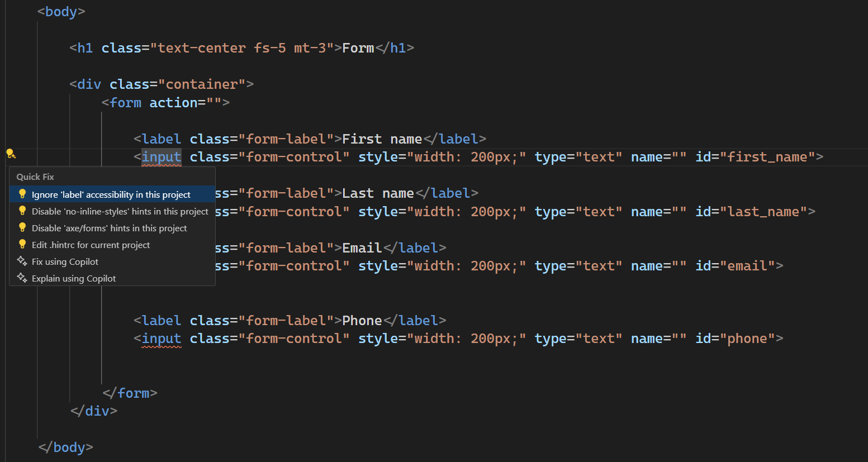Click the lightbulb beside 'Disable no-inline-styles hints'
The height and width of the screenshot is (462, 868).
pyautogui.click(x=22, y=211)
